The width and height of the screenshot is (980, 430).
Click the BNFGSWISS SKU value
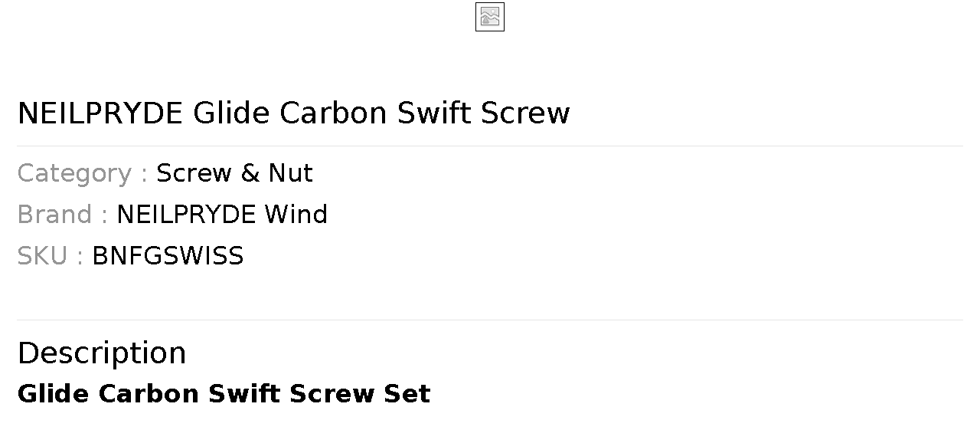click(x=168, y=256)
